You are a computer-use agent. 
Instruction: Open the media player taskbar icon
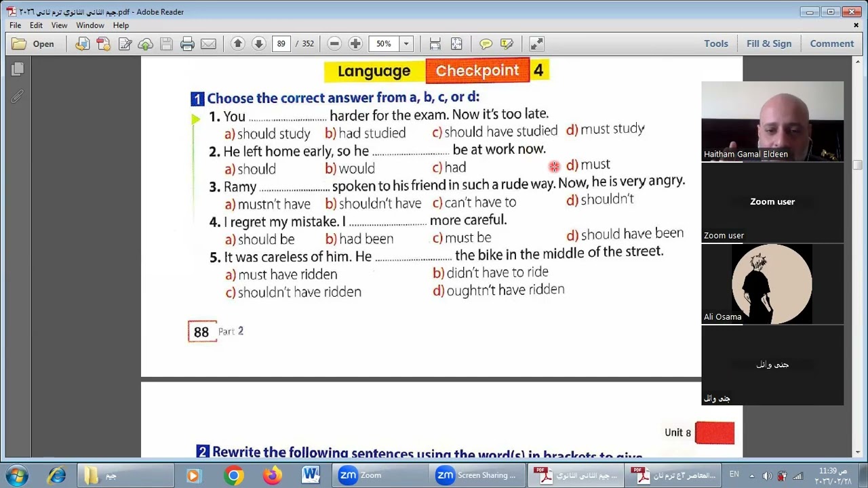(193, 475)
